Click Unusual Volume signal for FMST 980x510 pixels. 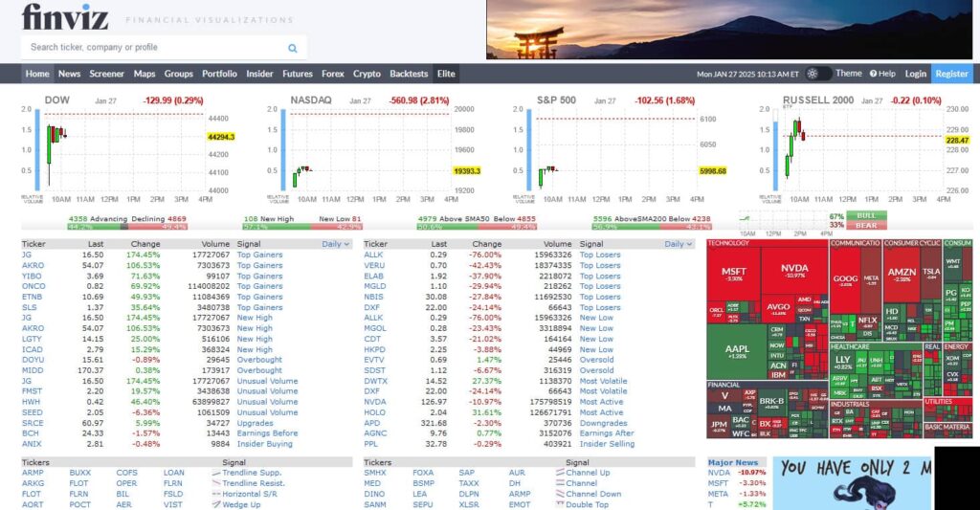[267, 391]
